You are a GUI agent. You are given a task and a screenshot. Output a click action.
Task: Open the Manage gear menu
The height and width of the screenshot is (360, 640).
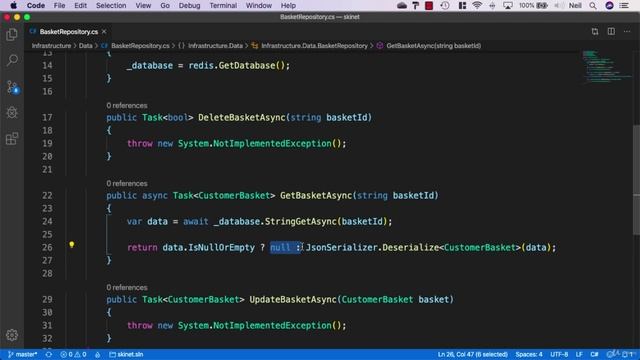coord(12,335)
